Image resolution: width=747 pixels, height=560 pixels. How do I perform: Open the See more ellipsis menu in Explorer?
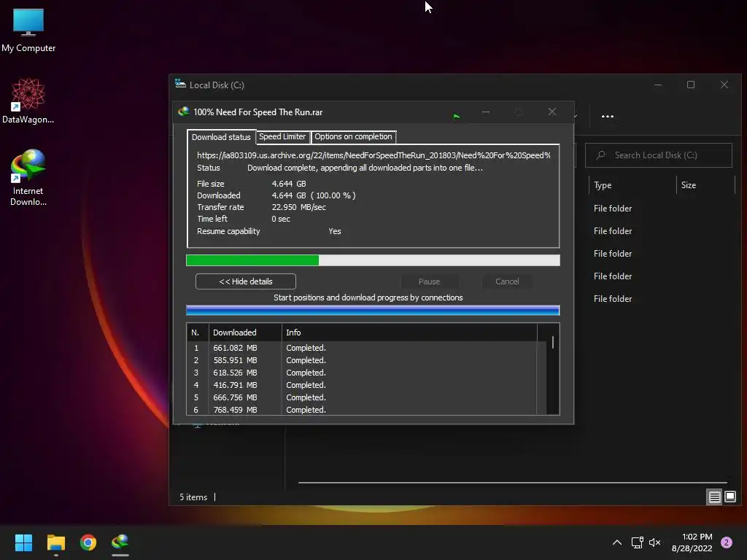[x=608, y=116]
